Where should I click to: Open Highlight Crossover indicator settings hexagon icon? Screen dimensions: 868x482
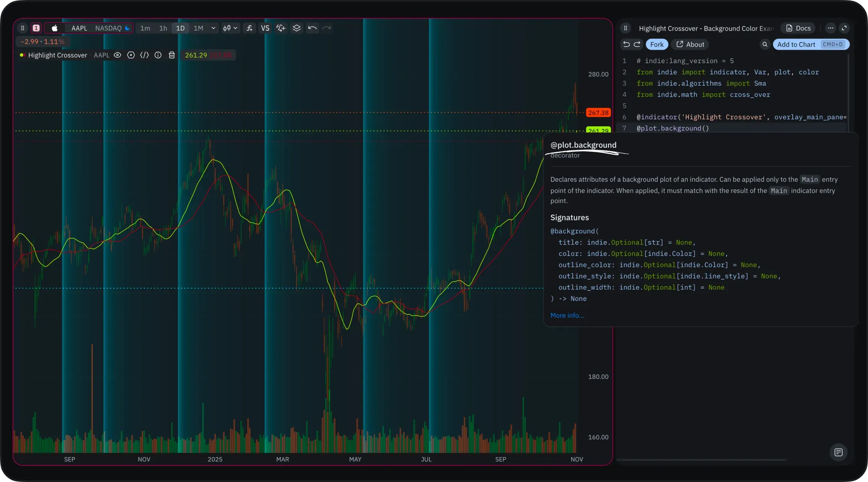131,55
